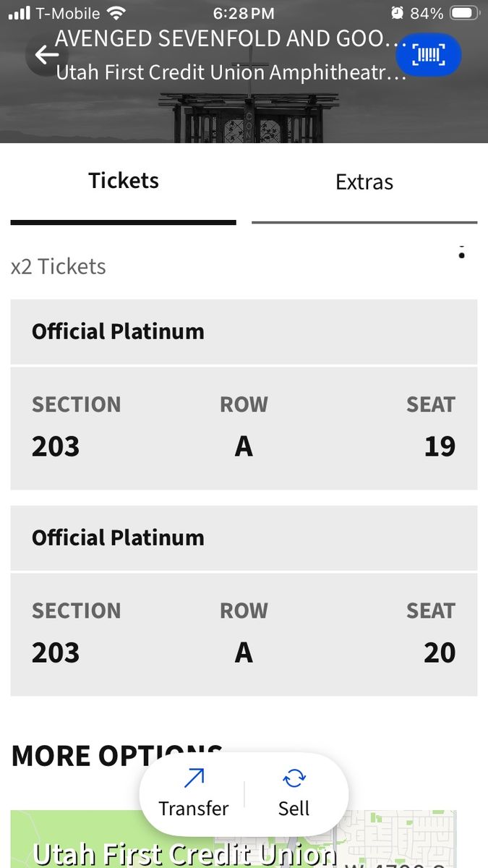Tap the alarm clock status icon
488x868 pixels.
point(397,13)
